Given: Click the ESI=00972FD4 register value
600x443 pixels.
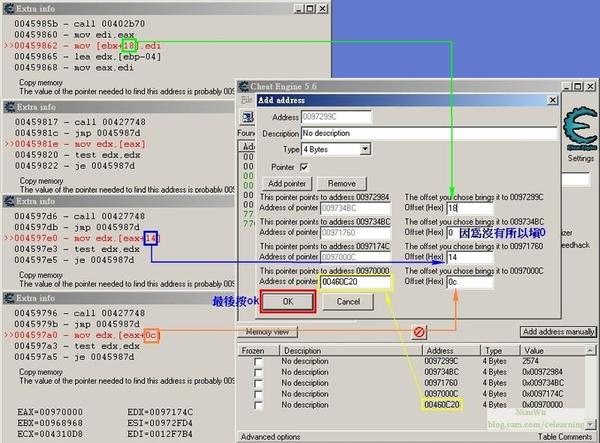Looking at the screenshot, I should pyautogui.click(x=160, y=423).
